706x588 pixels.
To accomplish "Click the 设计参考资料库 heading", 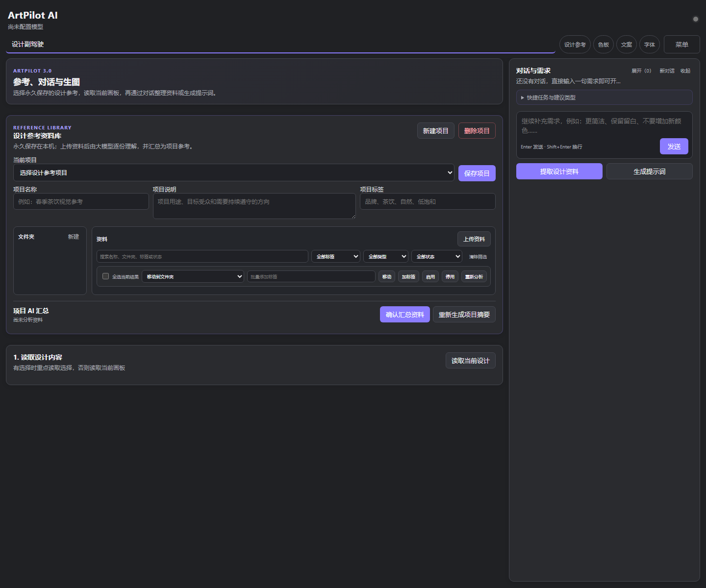I will (37, 136).
